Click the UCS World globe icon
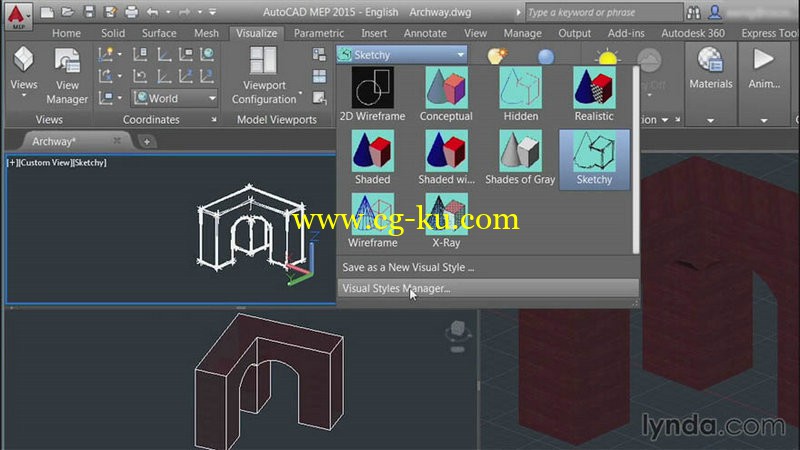The height and width of the screenshot is (450, 800). 207,54
